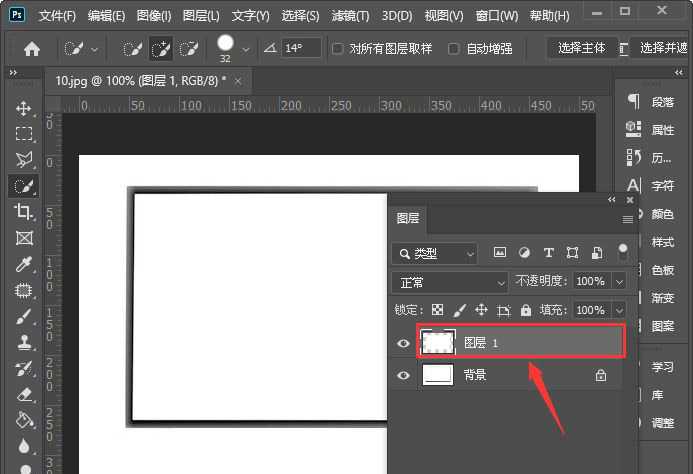This screenshot has height=474, width=693.
Task: Click the Home icon in options bar
Action: click(x=32, y=48)
